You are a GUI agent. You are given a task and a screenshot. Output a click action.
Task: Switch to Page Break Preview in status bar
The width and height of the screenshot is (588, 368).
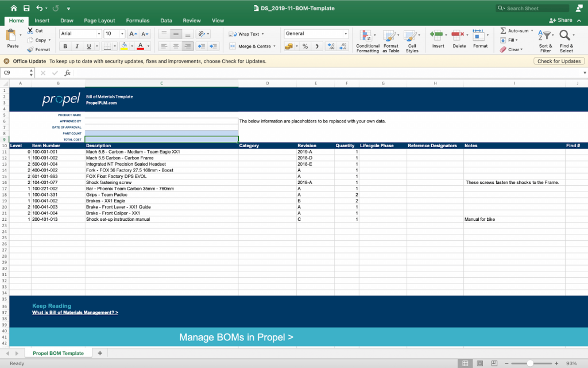click(494, 363)
